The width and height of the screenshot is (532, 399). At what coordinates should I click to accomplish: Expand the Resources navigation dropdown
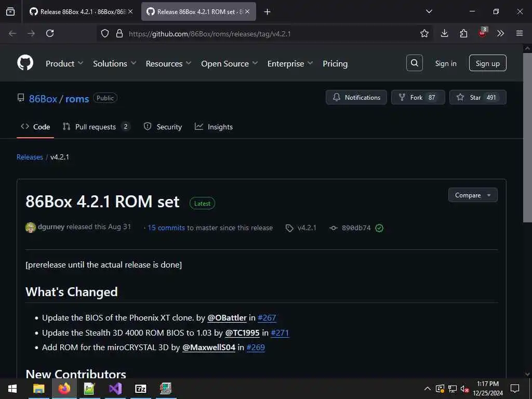click(x=169, y=63)
